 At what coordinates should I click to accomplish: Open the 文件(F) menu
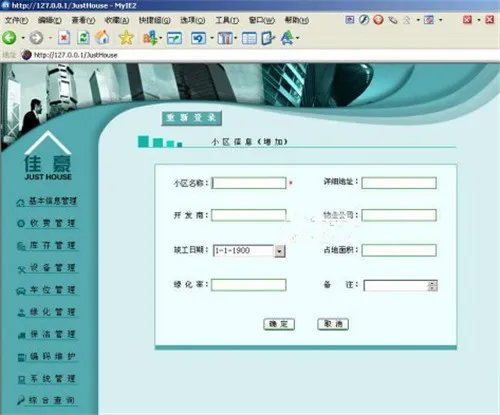17,20
